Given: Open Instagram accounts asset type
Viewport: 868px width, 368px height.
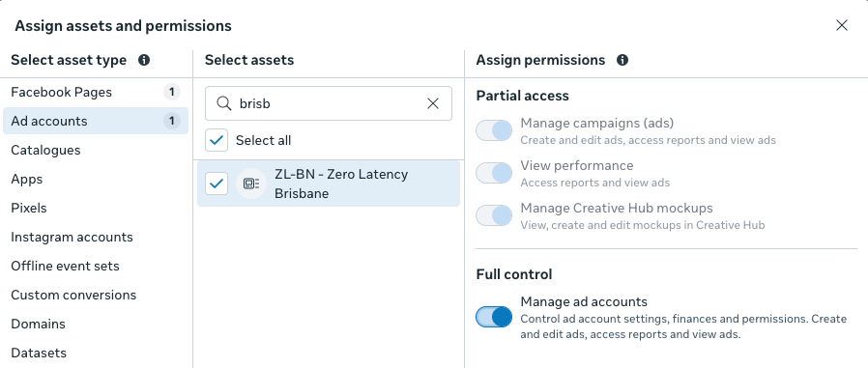Looking at the screenshot, I should [x=96, y=237].
